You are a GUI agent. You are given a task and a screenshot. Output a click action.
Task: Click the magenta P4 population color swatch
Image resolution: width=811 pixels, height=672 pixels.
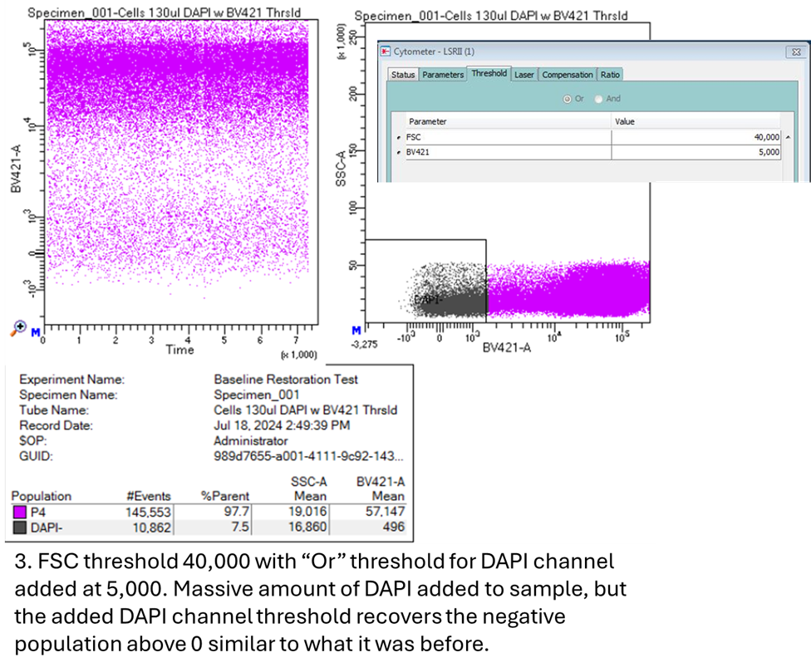pos(20,513)
